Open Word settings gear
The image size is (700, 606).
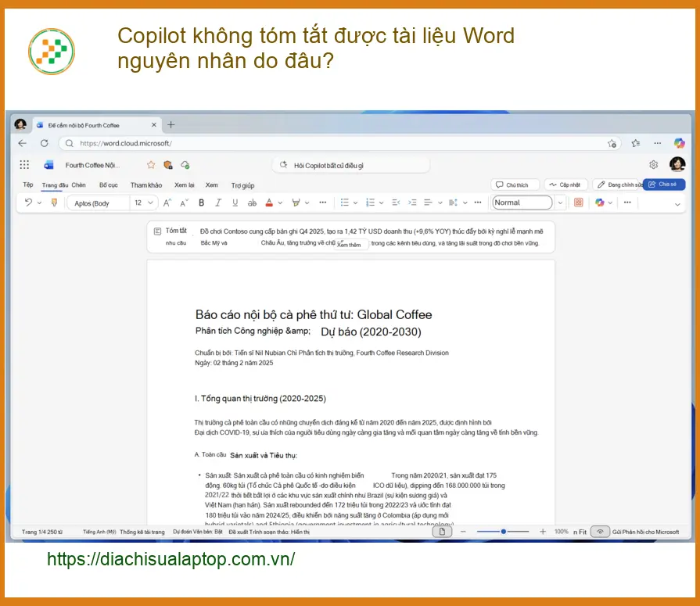[x=654, y=165]
